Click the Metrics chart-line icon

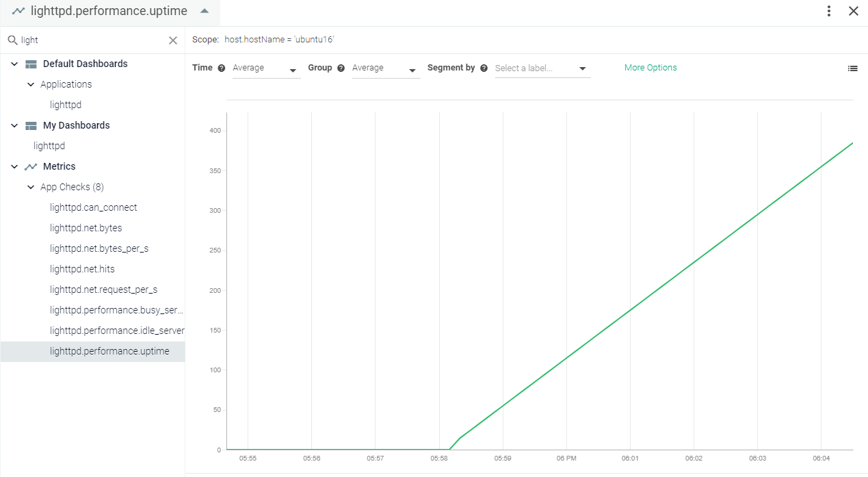click(31, 166)
